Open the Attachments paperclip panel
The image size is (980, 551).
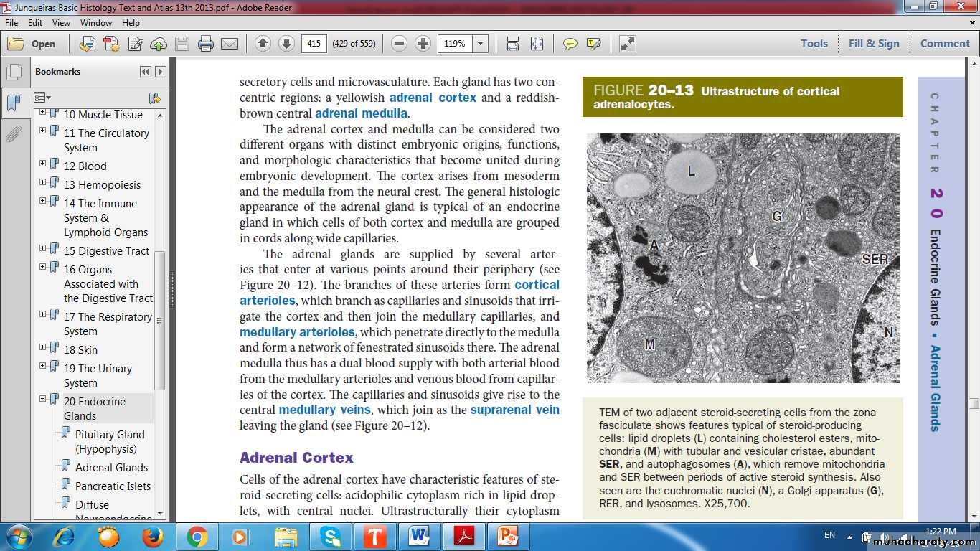(x=13, y=134)
